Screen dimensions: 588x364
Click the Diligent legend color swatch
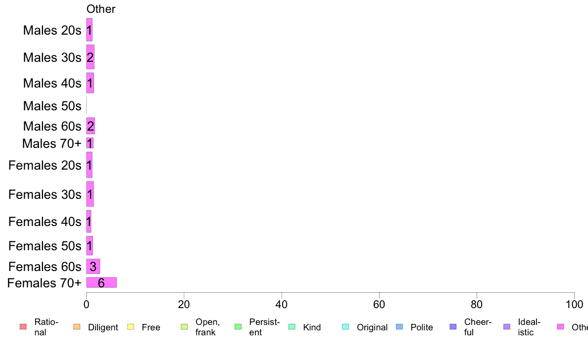(x=77, y=327)
